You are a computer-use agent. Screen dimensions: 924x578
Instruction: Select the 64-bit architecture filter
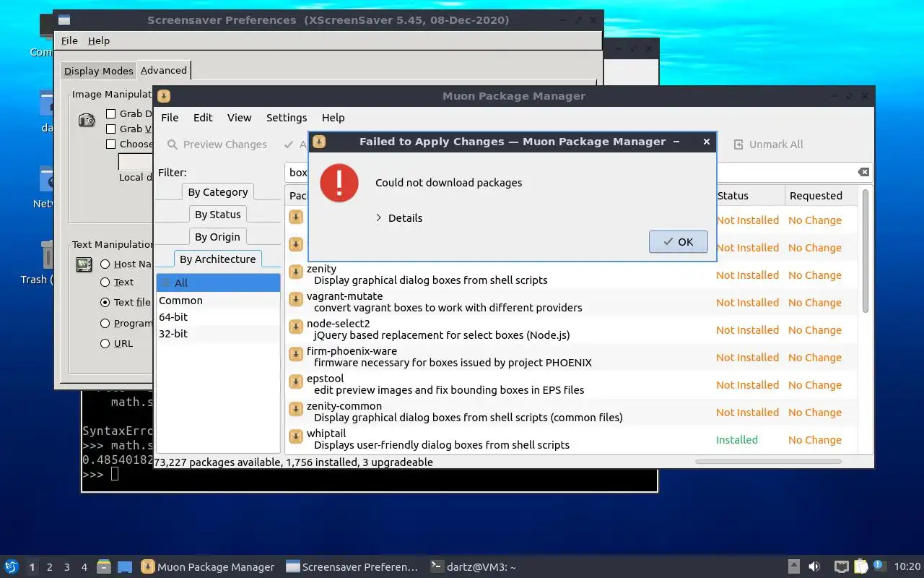point(218,317)
